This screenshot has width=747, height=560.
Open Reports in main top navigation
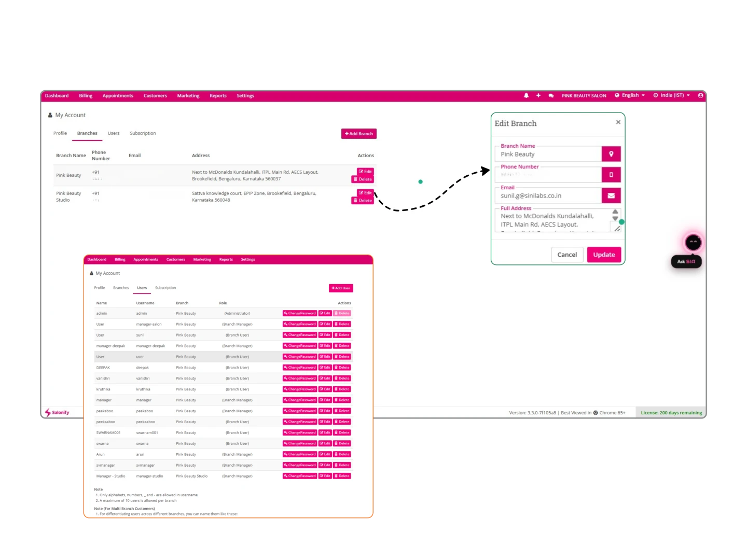(x=218, y=96)
